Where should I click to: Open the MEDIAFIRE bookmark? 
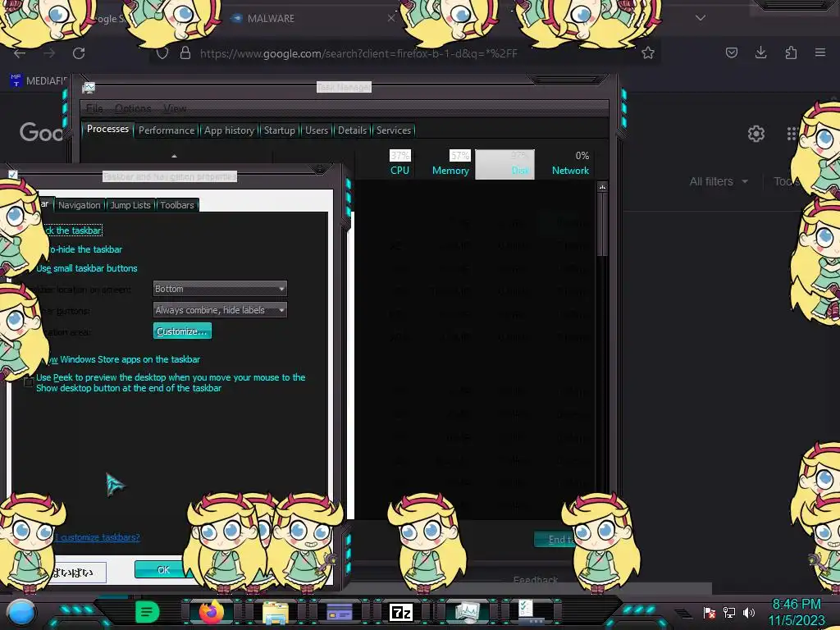[x=39, y=81]
